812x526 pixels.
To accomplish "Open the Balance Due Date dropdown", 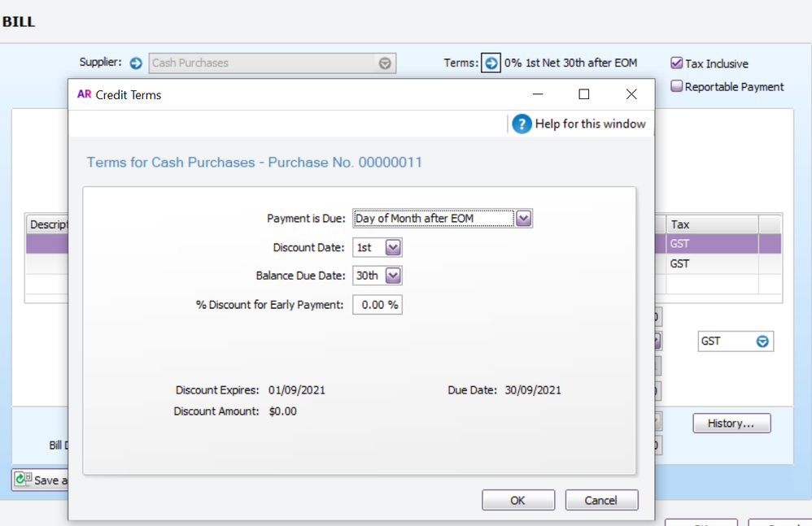I will pos(393,276).
